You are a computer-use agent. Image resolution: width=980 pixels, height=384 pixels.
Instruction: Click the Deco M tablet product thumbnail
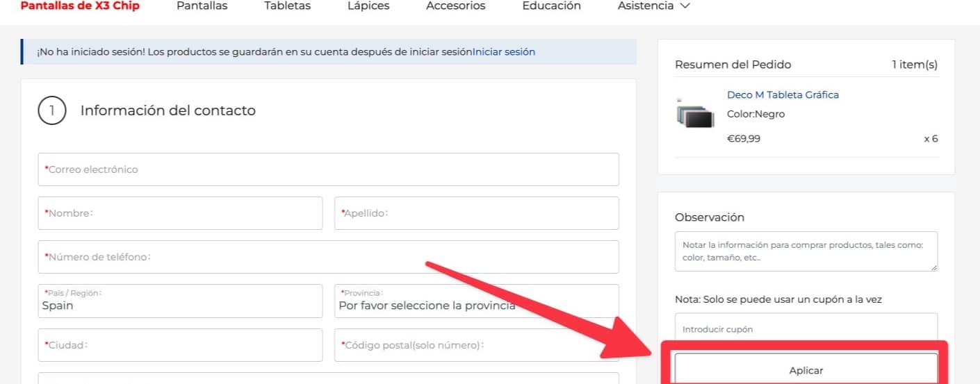696,115
